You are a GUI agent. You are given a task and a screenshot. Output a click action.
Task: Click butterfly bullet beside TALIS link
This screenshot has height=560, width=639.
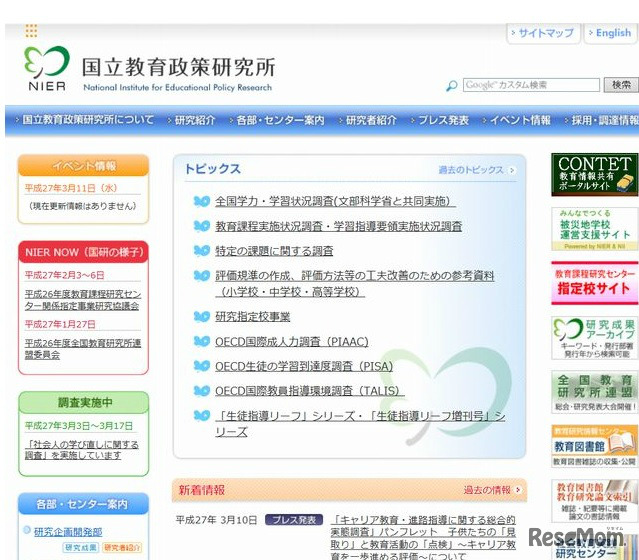(x=202, y=390)
